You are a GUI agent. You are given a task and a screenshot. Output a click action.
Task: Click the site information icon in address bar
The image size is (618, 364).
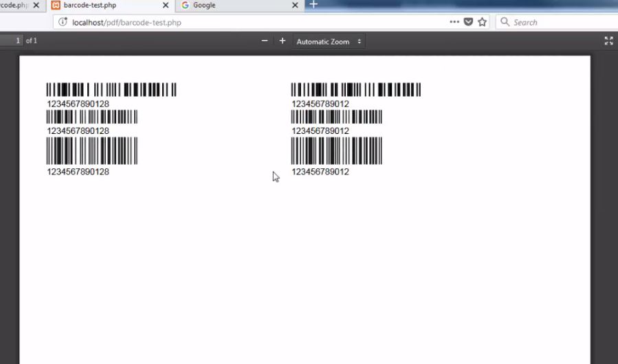(63, 22)
